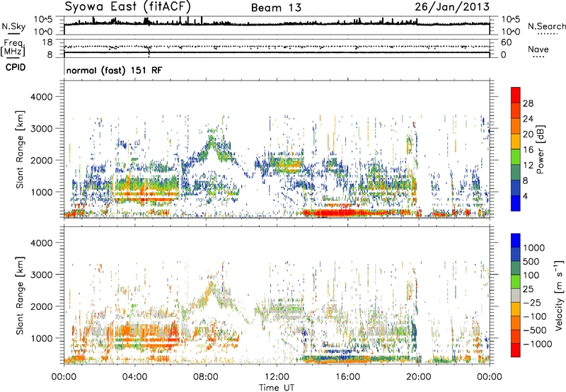Click the '25' Velocity colorbar value
Image resolution: width=566 pixels, height=392 pixels.
coord(529,289)
